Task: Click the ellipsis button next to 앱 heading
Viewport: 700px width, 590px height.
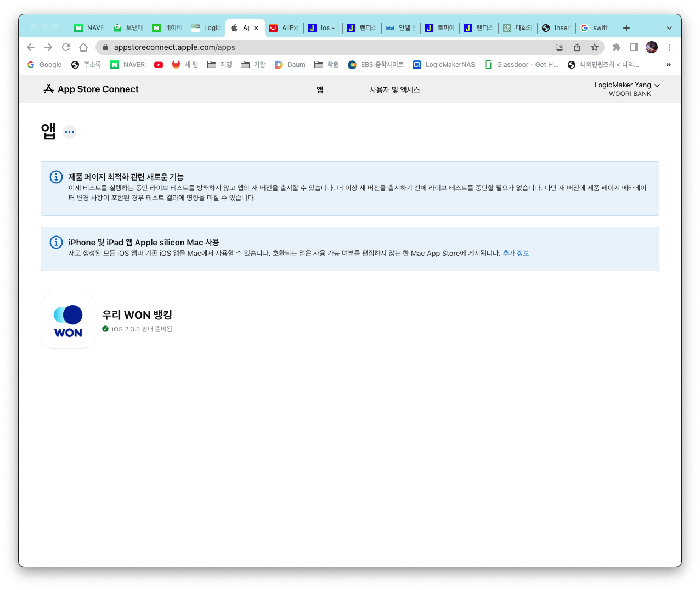Action: pyautogui.click(x=69, y=132)
